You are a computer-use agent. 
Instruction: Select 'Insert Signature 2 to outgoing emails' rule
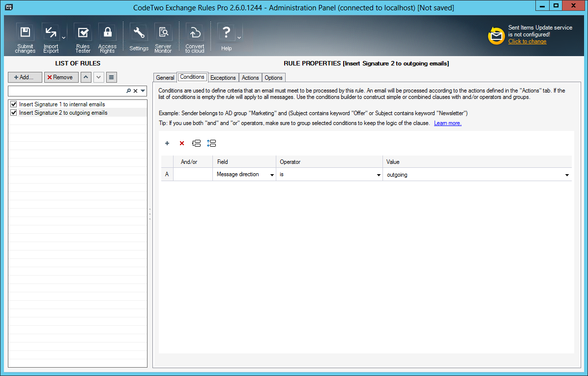tap(63, 113)
